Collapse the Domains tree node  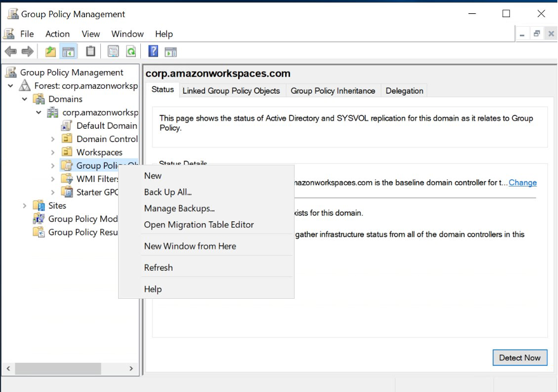[24, 99]
